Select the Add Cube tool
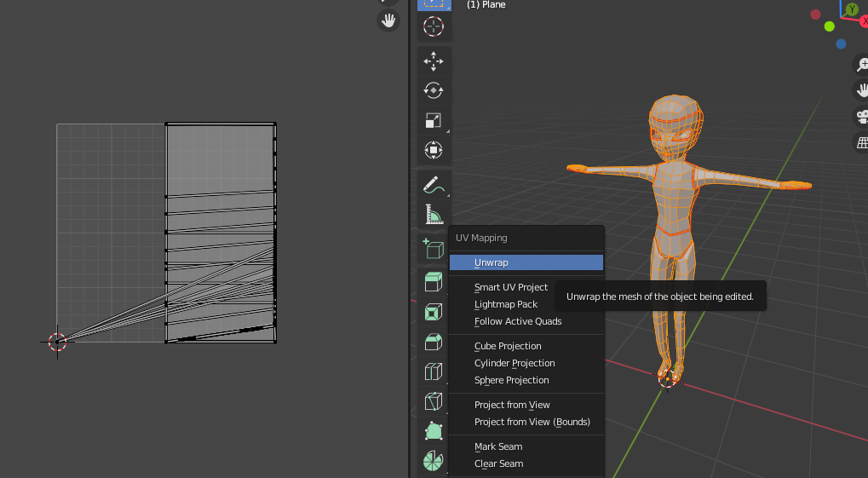 point(434,249)
